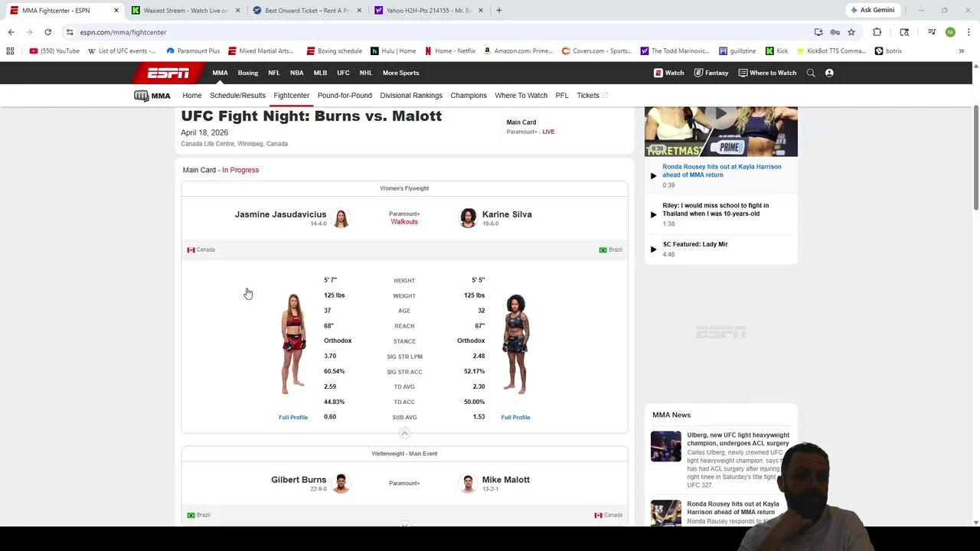Open the Chrome apps grid icon

pyautogui.click(x=10, y=51)
